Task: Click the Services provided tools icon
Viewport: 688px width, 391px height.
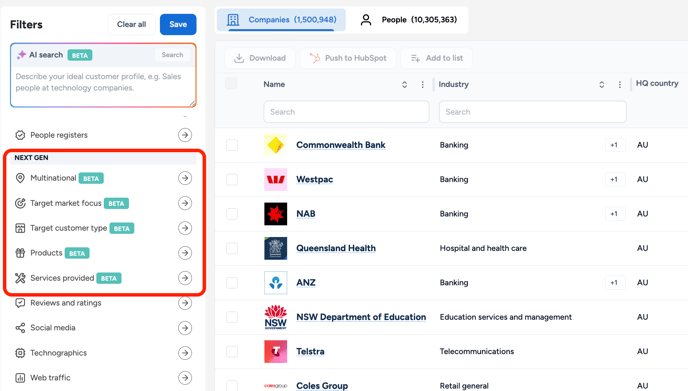Action: point(20,278)
